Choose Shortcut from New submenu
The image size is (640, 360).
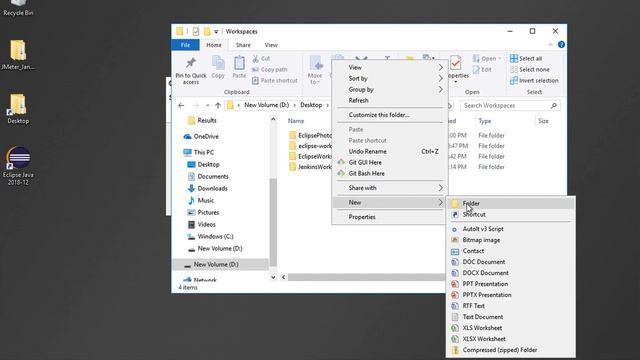point(511,214)
